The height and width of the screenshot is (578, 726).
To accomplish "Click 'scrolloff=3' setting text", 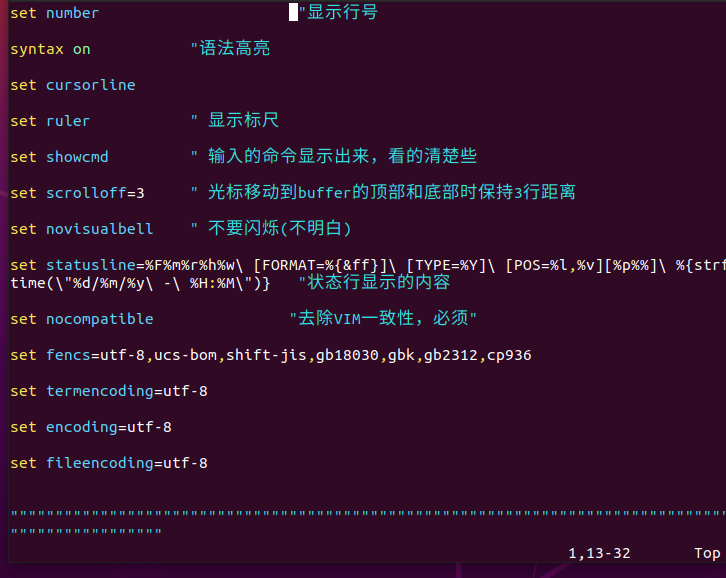I will [x=95, y=193].
